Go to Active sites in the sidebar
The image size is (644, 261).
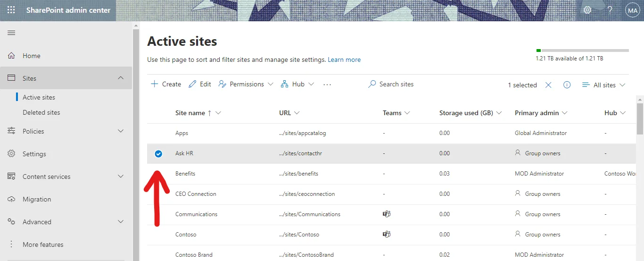[x=39, y=97]
